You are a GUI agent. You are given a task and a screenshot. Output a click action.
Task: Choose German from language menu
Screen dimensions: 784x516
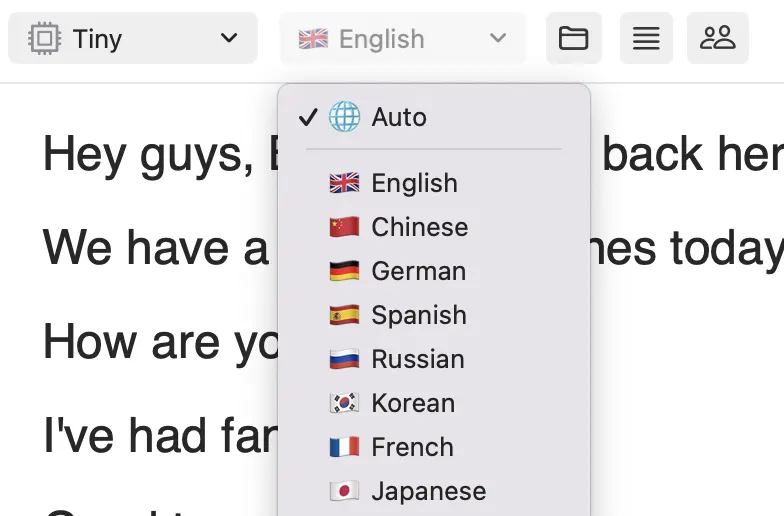tap(434, 271)
